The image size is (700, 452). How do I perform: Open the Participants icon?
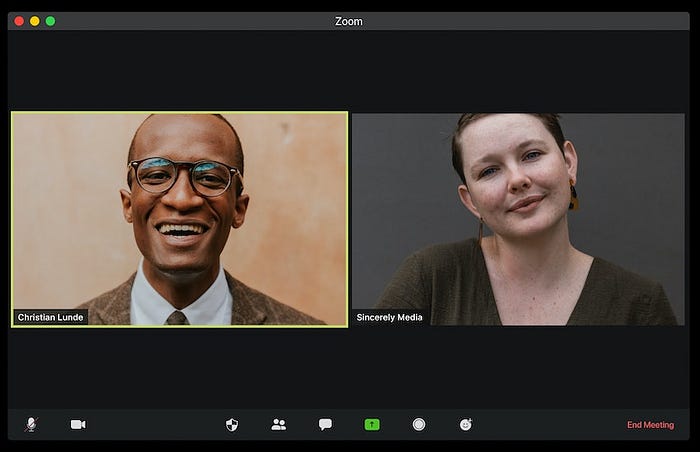pyautogui.click(x=279, y=424)
